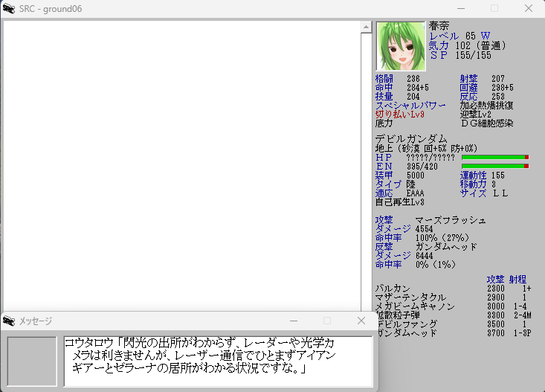This screenshot has height=392, width=545.
Task: Click the 迎撃Lv2 skill
Action: click(476, 114)
